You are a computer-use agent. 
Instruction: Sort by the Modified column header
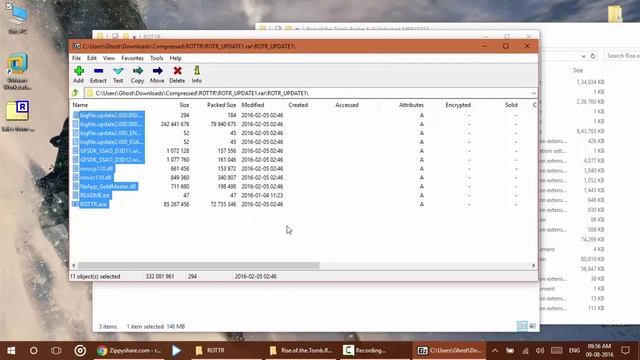(253, 105)
